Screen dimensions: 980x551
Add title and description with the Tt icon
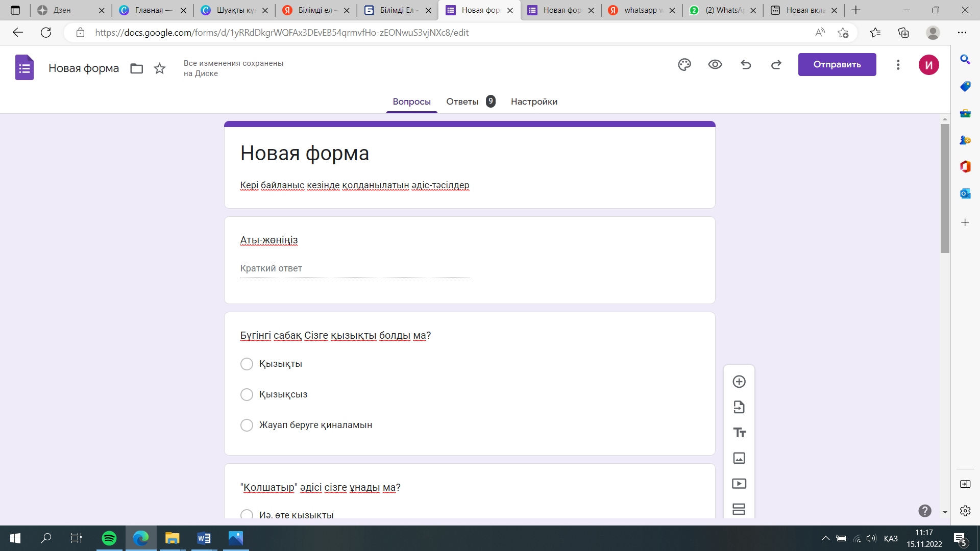click(x=739, y=433)
